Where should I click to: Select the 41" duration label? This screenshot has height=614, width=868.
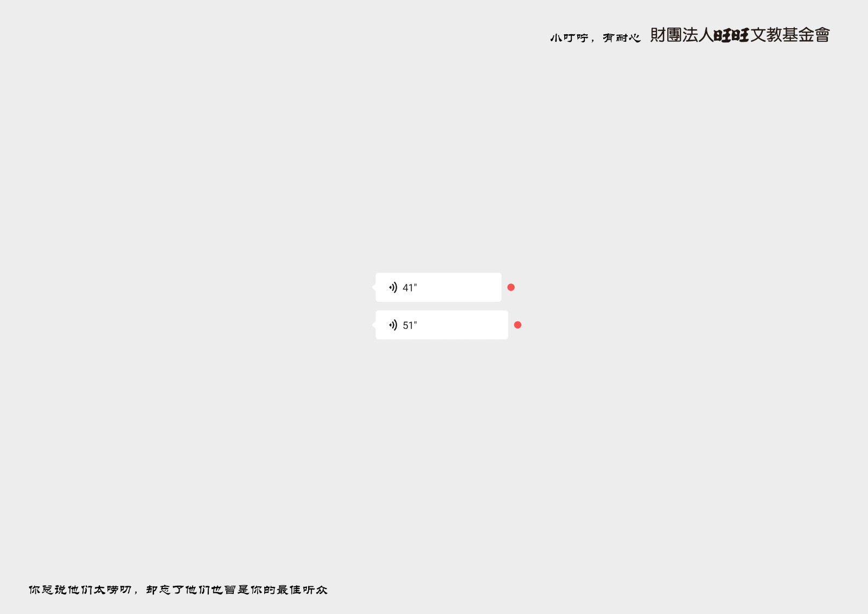coord(410,288)
